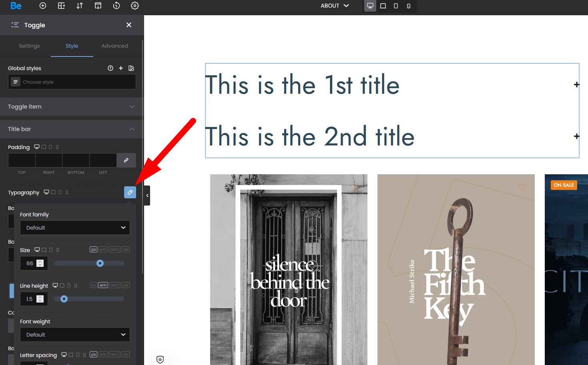
Task: Click the font Size slider handle
Action: pos(100,263)
